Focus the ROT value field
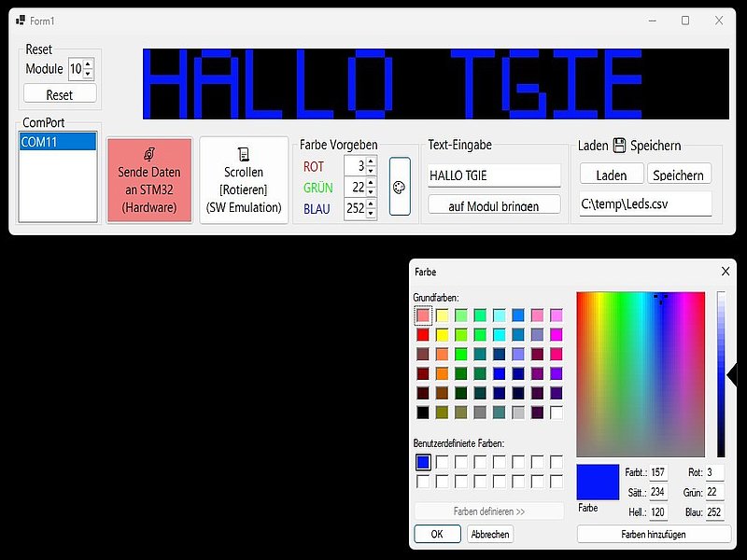747x560 pixels. click(x=356, y=166)
